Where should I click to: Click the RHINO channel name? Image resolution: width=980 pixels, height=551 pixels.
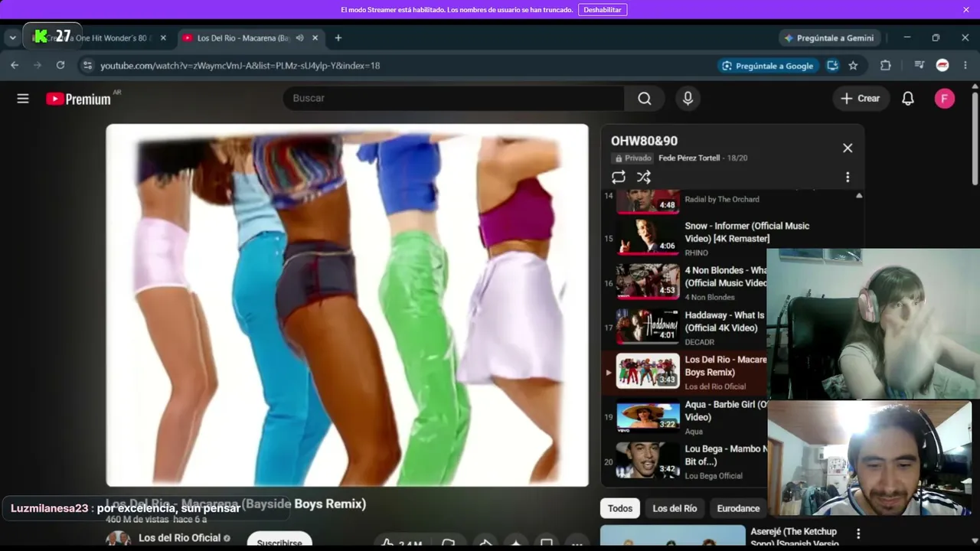coord(696,253)
